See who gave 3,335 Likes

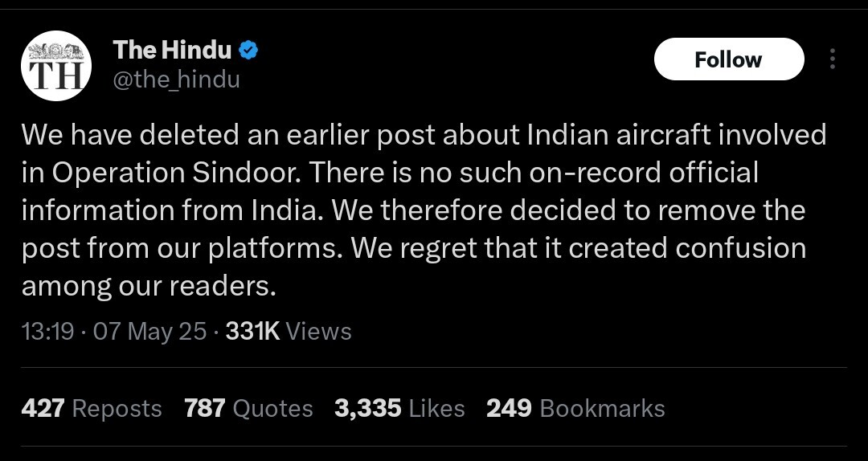point(399,409)
